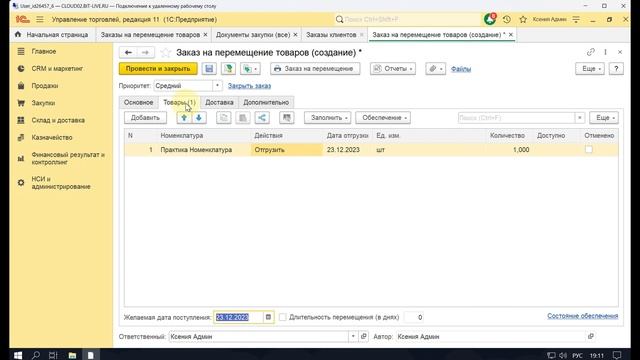Screen dimensions: 640x360
Task: Switch to the Дополнительно tab
Action: click(x=266, y=102)
